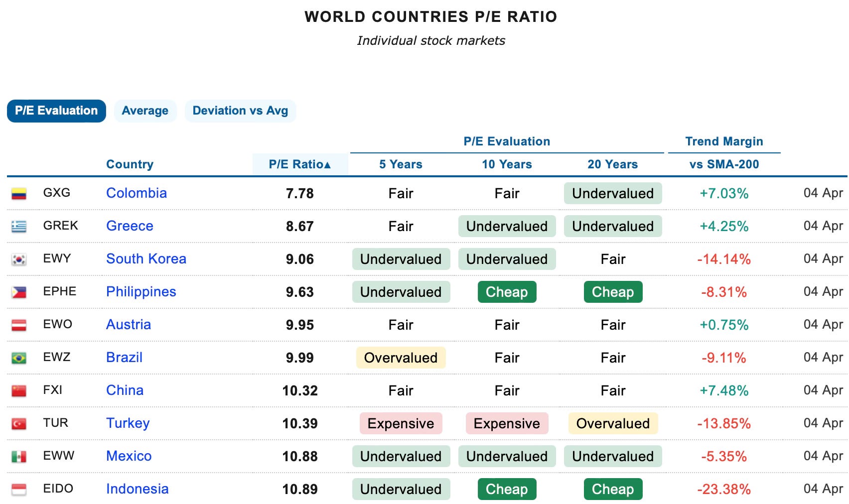Viewport: 849px width, 504px height.
Task: Click Turkey's 20 Years Overvalued badge
Action: 613,423
